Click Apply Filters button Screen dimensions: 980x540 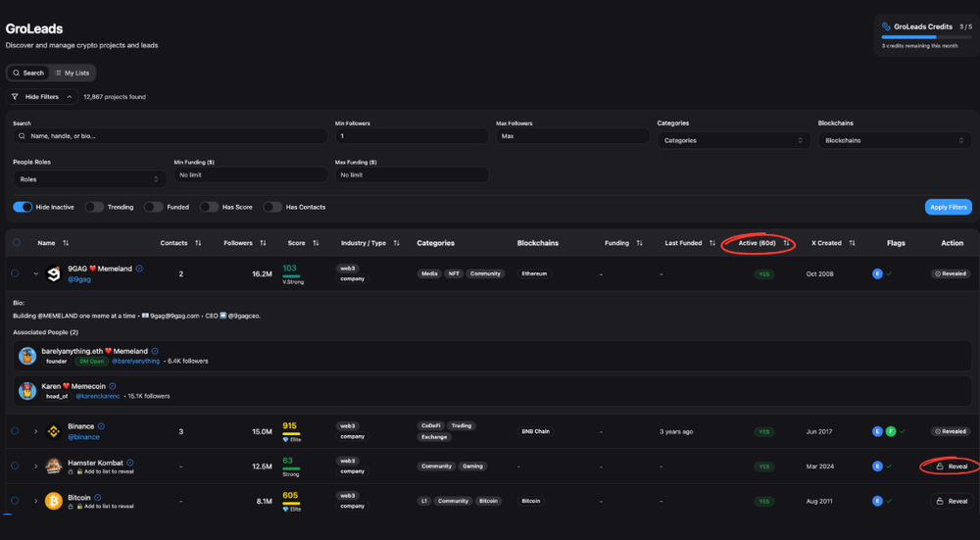click(x=948, y=207)
